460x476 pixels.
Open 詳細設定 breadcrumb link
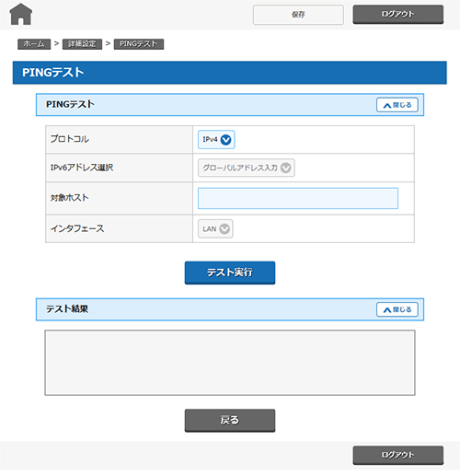click(x=82, y=44)
